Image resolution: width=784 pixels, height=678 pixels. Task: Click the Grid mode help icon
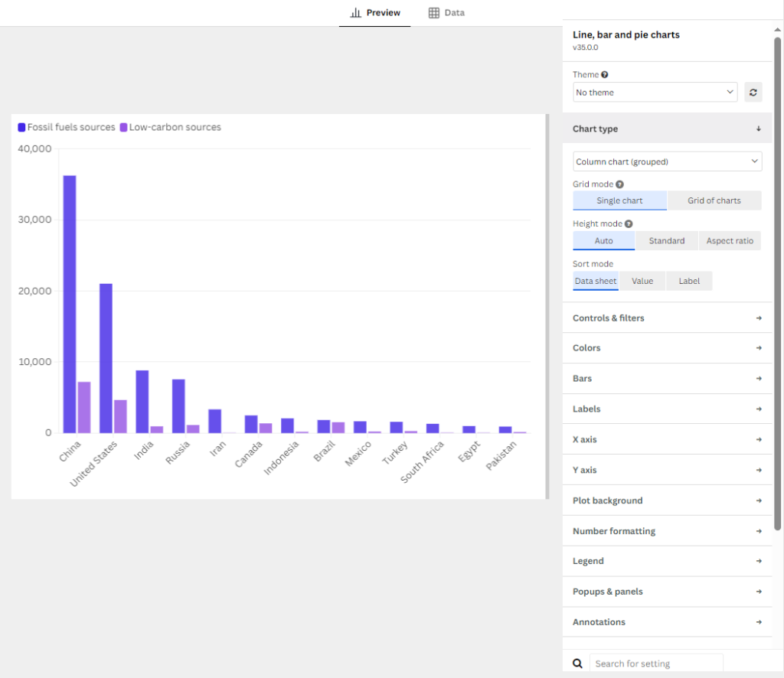point(619,184)
